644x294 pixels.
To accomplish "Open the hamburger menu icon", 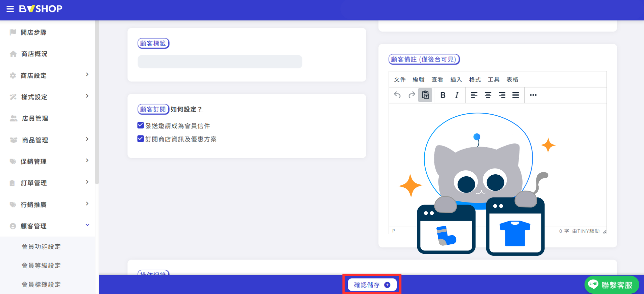I will coord(10,9).
